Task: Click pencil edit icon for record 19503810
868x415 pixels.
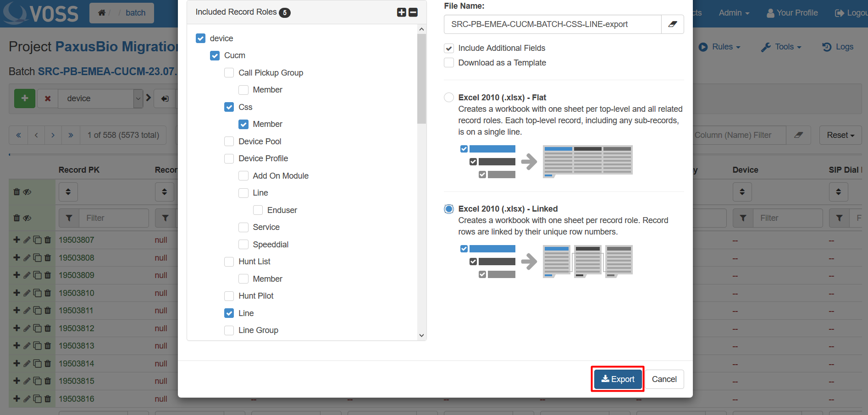Action: [27, 293]
